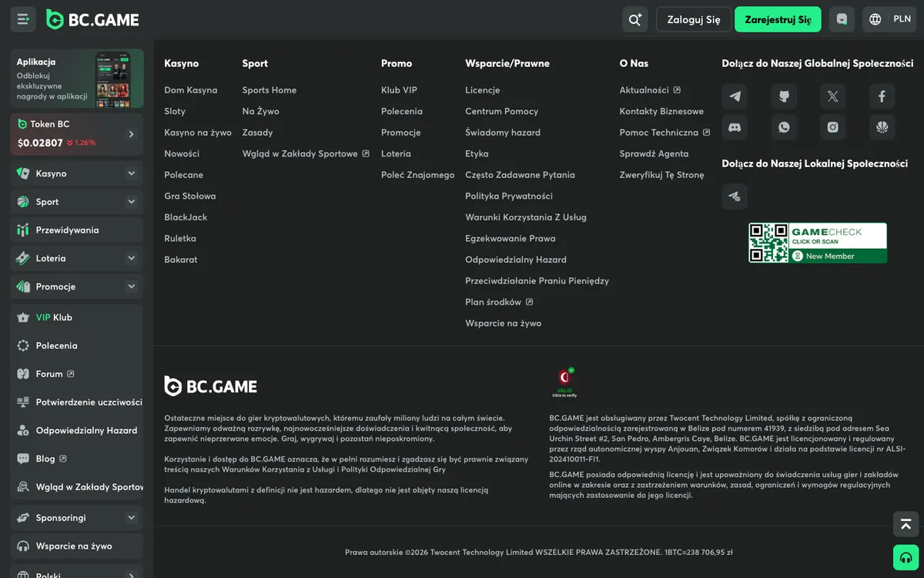Open the Centrum Pomocy link
This screenshot has height=578, width=924.
502,111
